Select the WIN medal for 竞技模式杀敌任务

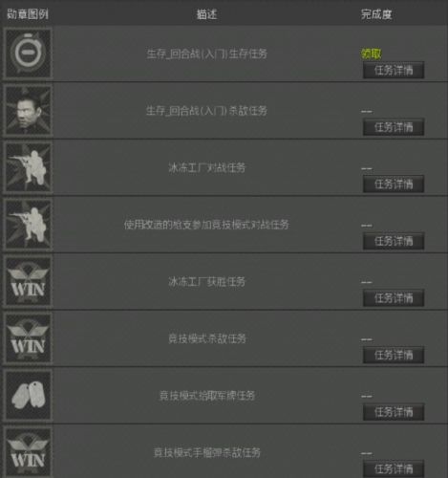[x=28, y=338]
